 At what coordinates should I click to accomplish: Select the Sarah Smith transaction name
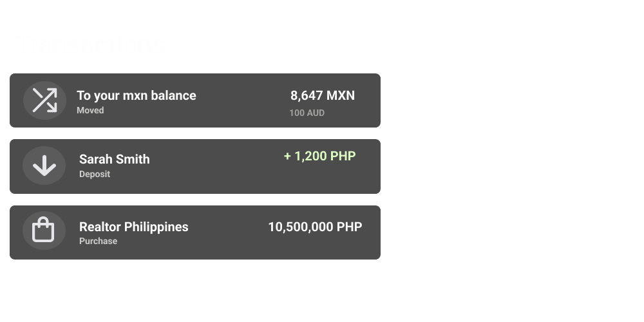tap(114, 159)
